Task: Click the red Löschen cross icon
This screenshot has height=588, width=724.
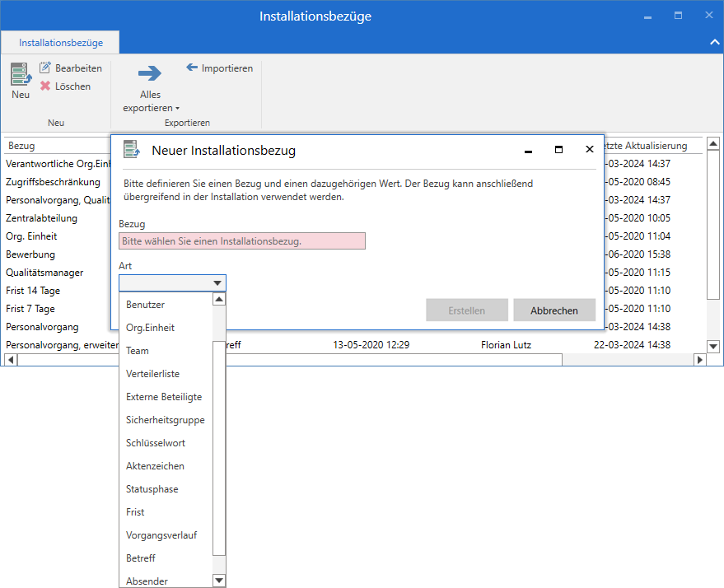Action: coord(45,86)
